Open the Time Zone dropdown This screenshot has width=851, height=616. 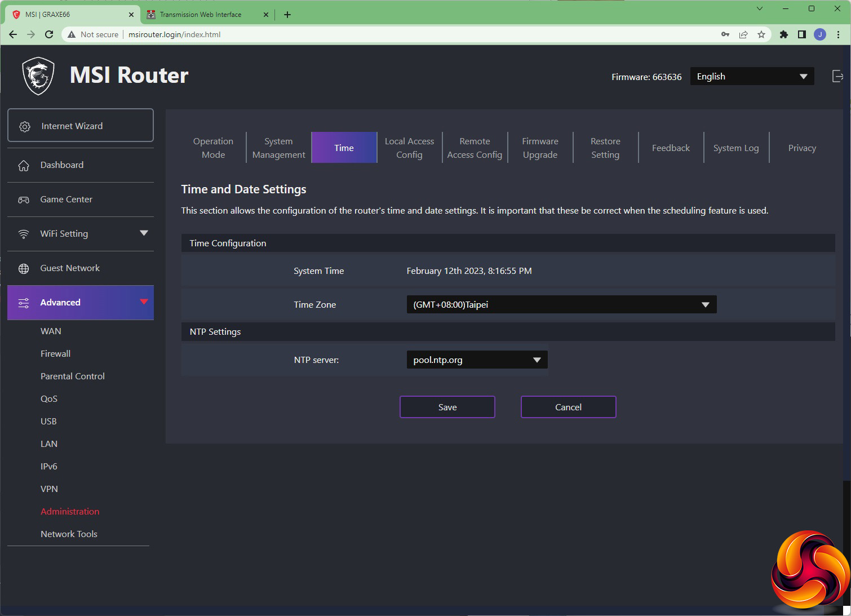coord(561,304)
